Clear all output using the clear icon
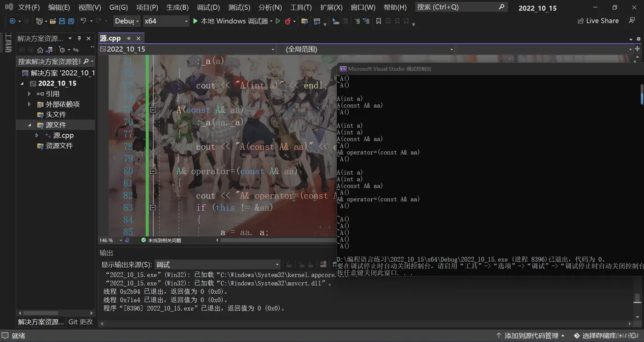644x342 pixels. point(323,264)
